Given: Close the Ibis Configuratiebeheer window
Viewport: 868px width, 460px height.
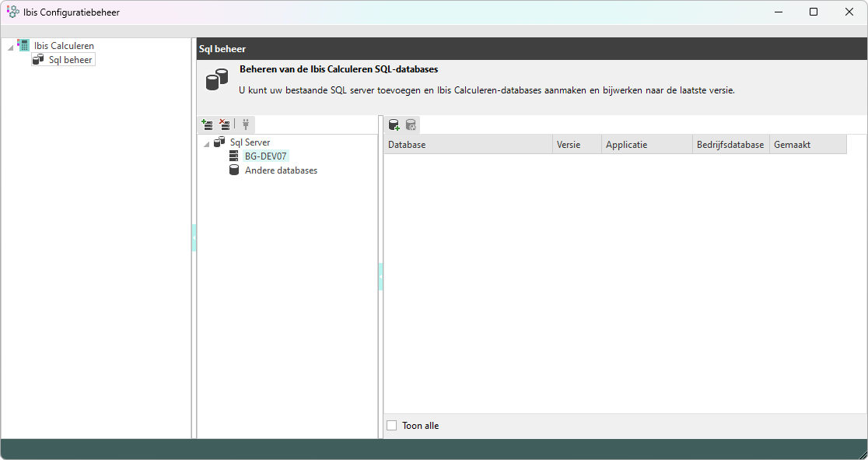Looking at the screenshot, I should [849, 12].
